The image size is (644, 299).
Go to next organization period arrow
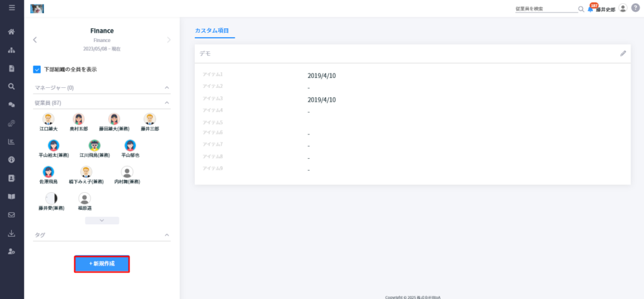coord(169,40)
